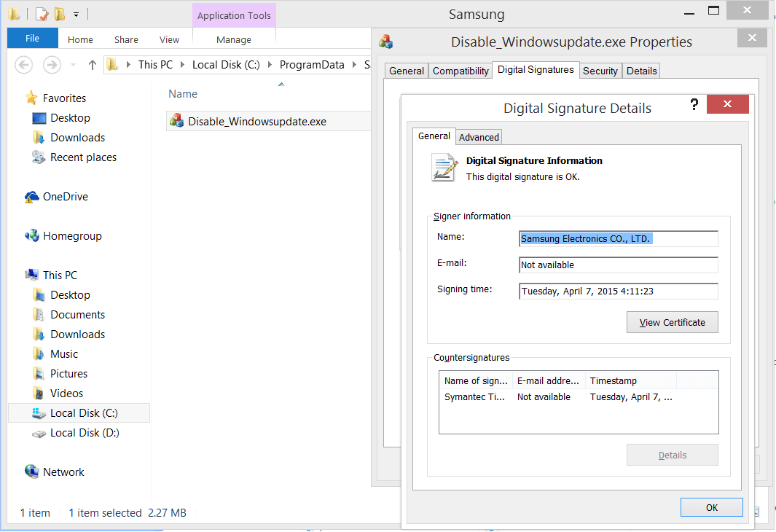Image resolution: width=776 pixels, height=532 pixels.
Task: Sort files by Name column header
Action: coord(183,94)
